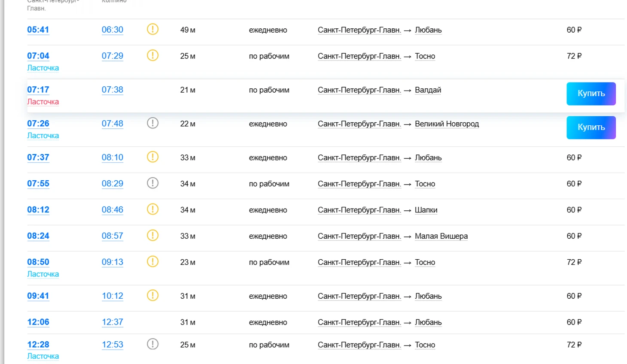Click the yellow warning icon for 08:12 train
The height and width of the screenshot is (364, 627).
tap(152, 209)
